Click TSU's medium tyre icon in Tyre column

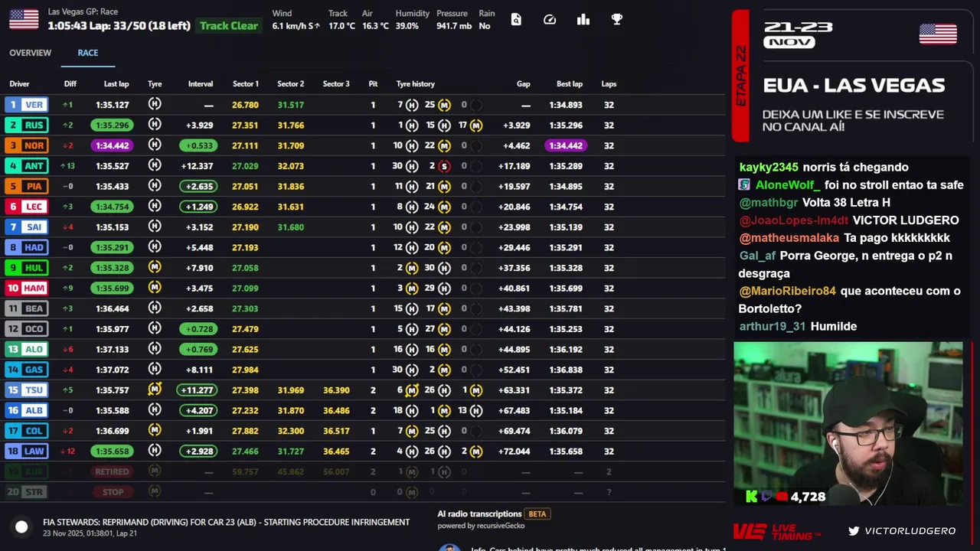155,390
